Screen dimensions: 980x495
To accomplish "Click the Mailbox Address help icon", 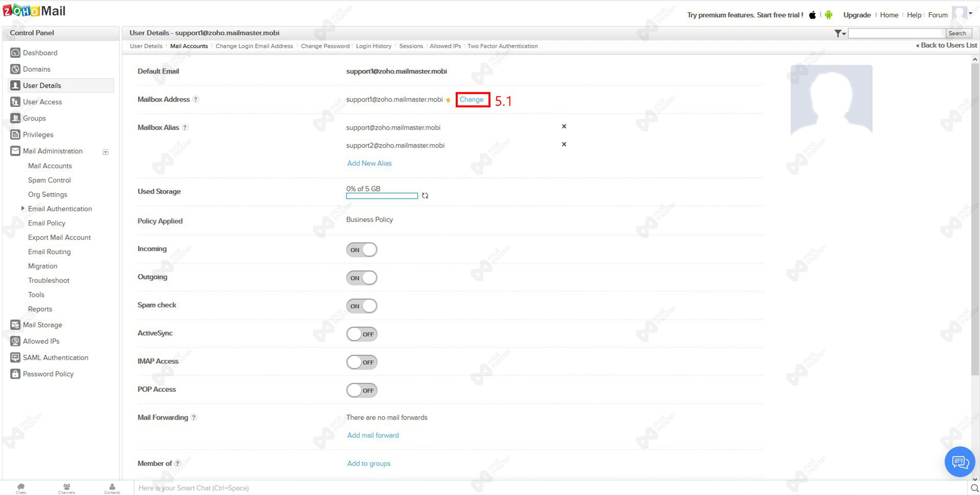I will click(195, 100).
